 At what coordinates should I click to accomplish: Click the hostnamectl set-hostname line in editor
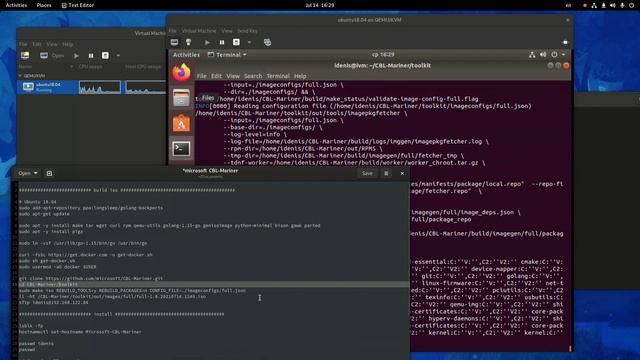coord(80,332)
